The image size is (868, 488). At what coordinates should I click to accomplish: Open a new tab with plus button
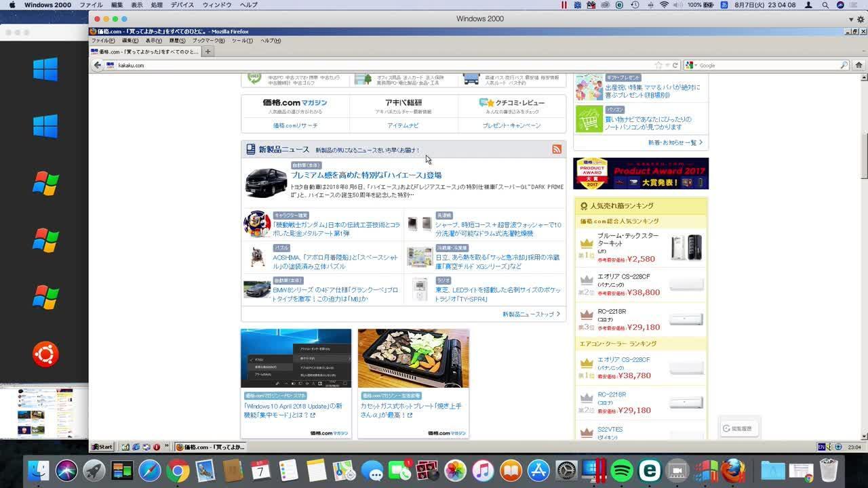[208, 52]
